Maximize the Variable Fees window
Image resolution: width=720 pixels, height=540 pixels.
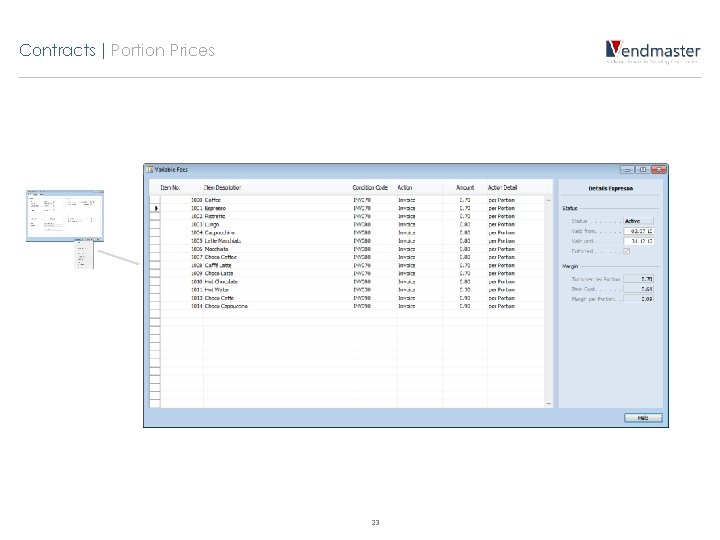pyautogui.click(x=642, y=169)
